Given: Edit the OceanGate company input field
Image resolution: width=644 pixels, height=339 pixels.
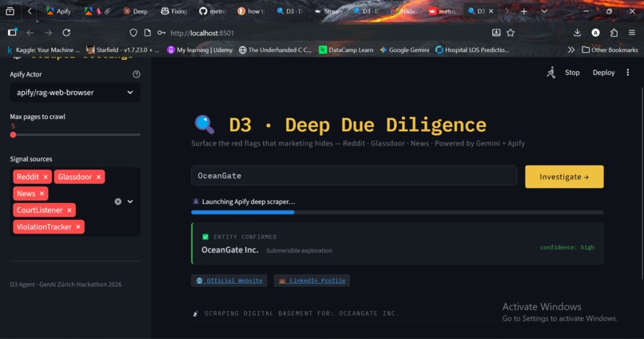Looking at the screenshot, I should click(354, 176).
